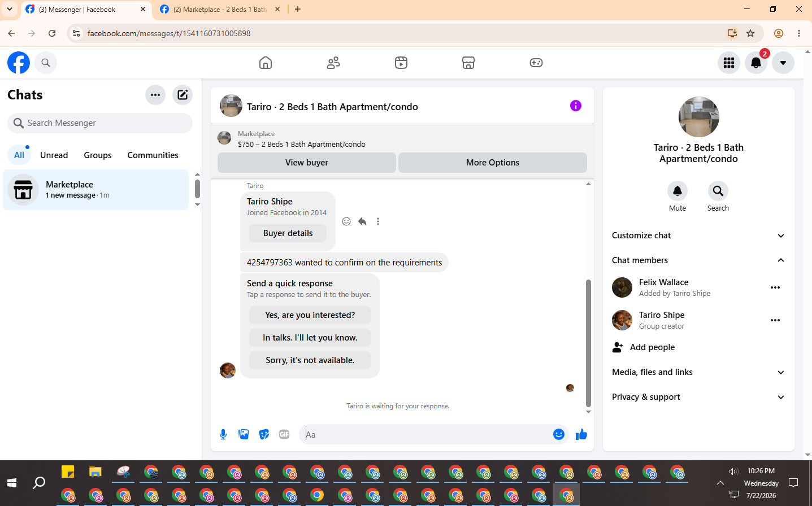The height and width of the screenshot is (506, 812).
Task: Open more actions for the message
Action: pyautogui.click(x=378, y=221)
